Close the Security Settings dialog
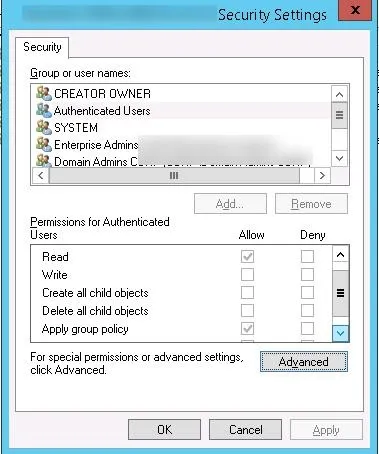Image resolution: width=379 pixels, height=454 pixels. coord(355,10)
